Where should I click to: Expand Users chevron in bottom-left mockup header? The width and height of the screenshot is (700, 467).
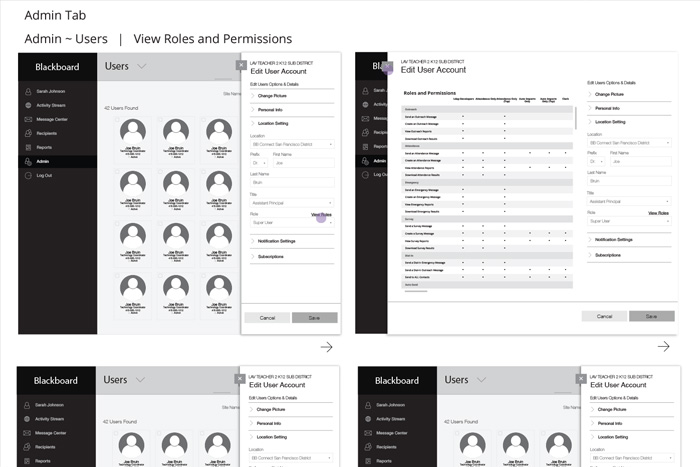pos(140,380)
